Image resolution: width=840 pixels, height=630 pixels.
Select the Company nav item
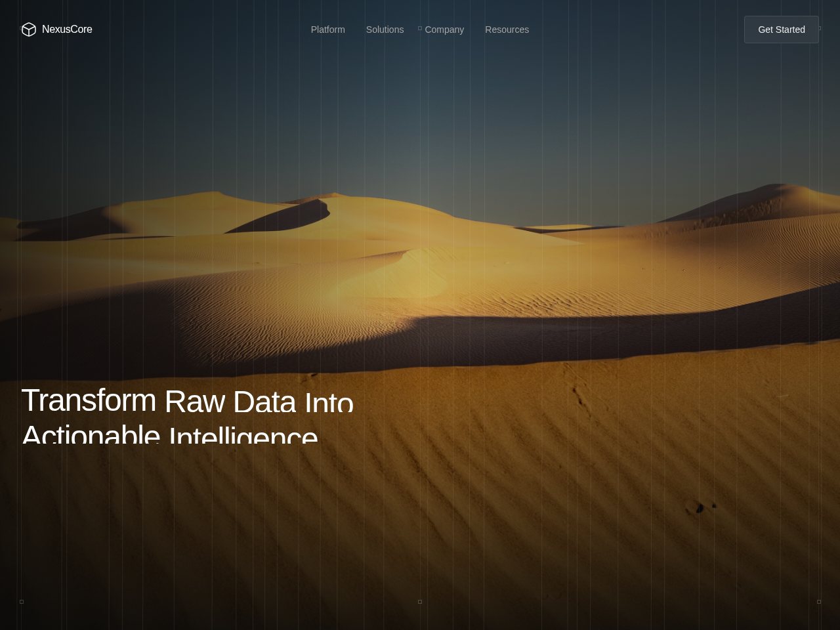444,30
